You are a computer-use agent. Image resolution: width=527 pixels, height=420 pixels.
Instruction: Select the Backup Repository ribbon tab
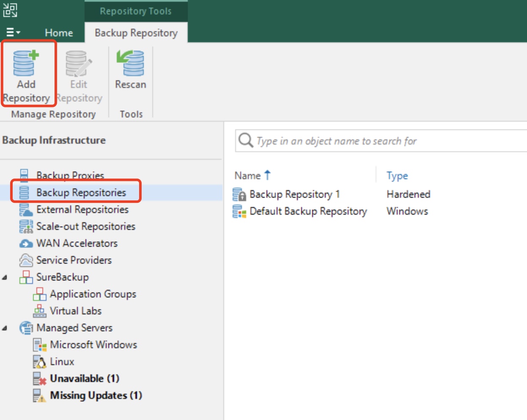(136, 33)
